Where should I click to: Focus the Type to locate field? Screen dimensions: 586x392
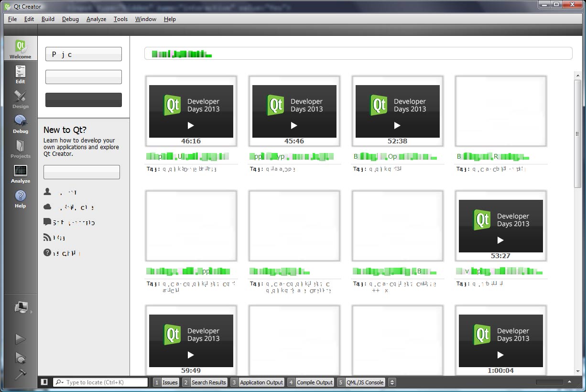(100, 382)
